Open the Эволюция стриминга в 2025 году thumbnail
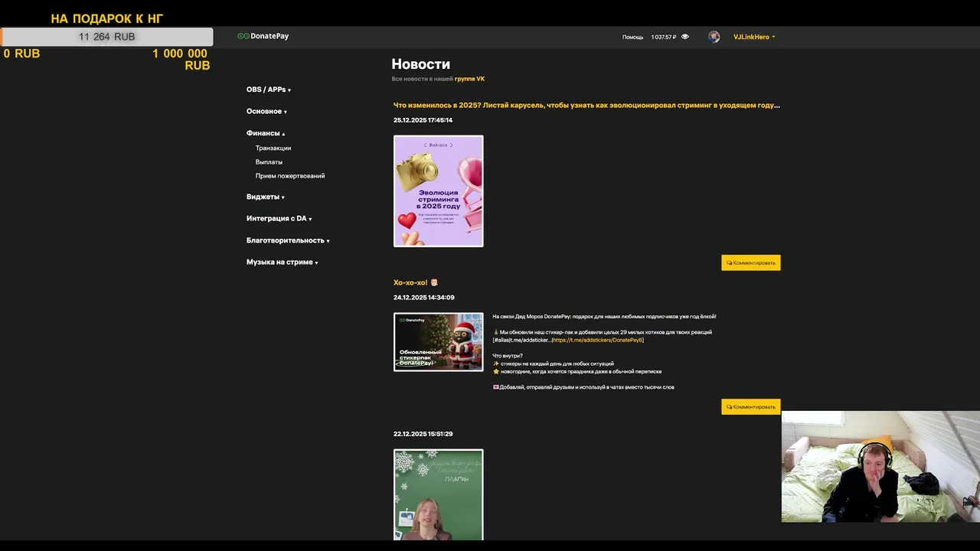This screenshot has width=980, height=551. click(x=438, y=191)
